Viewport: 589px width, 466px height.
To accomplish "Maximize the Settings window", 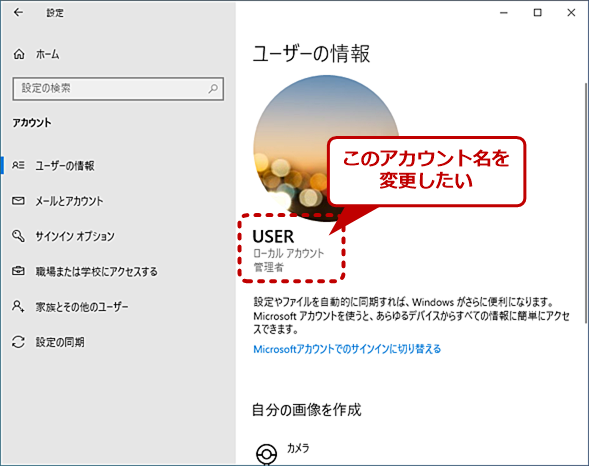I will tap(538, 12).
